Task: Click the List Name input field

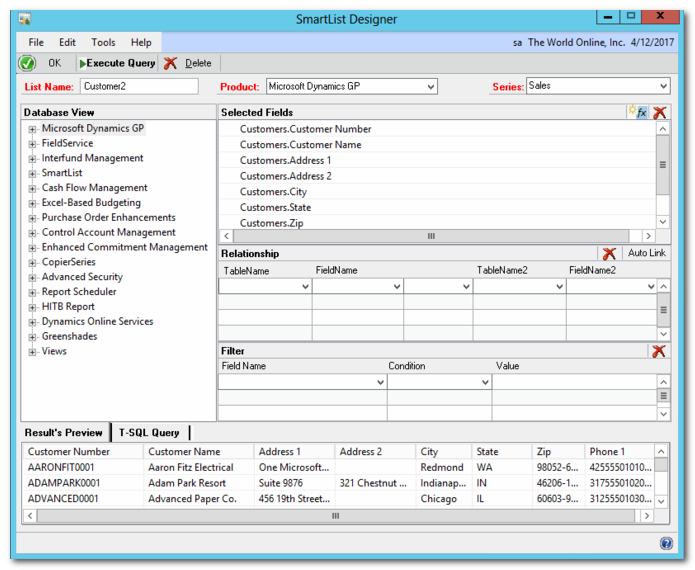Action: coord(139,86)
